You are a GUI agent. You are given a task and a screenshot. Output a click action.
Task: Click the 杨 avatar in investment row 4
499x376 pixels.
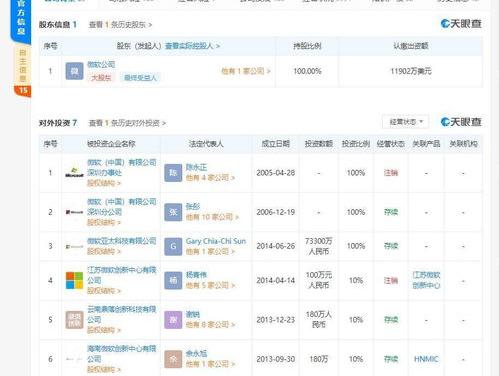[173, 280]
